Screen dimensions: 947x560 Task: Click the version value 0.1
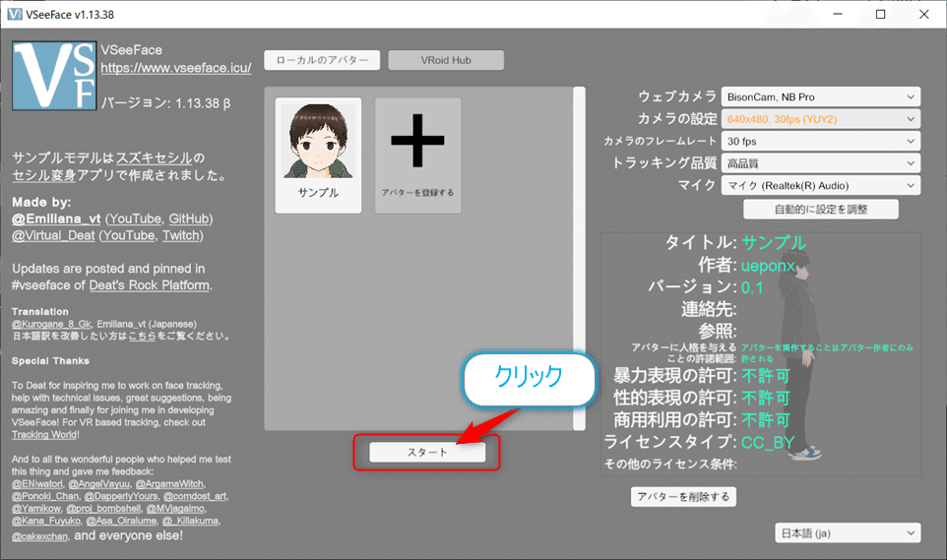tap(752, 287)
